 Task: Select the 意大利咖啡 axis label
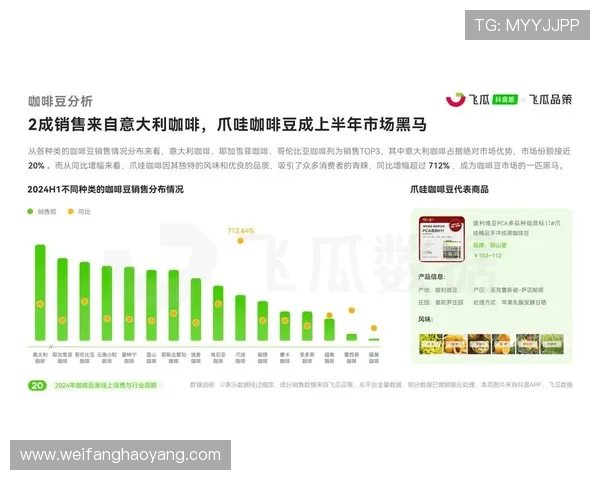pyautogui.click(x=40, y=358)
